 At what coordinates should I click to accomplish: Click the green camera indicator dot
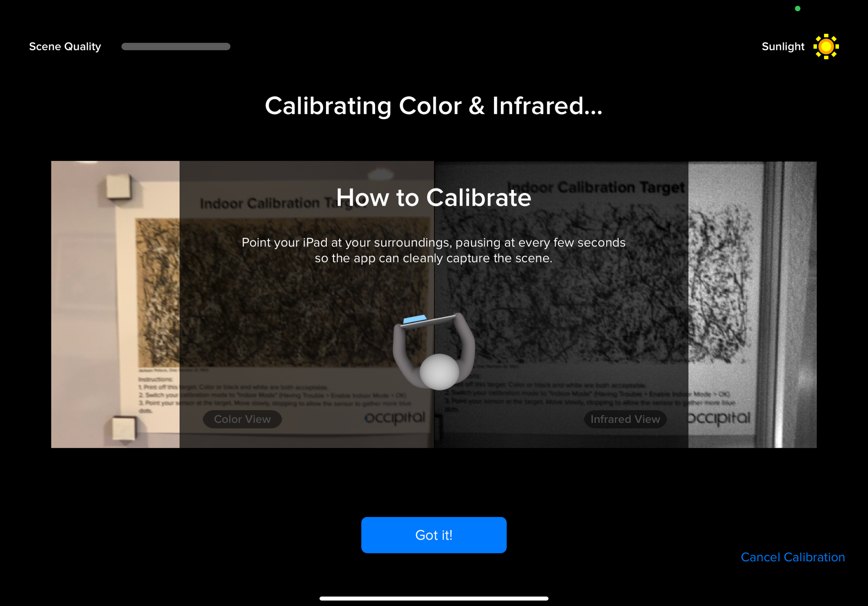point(797,8)
